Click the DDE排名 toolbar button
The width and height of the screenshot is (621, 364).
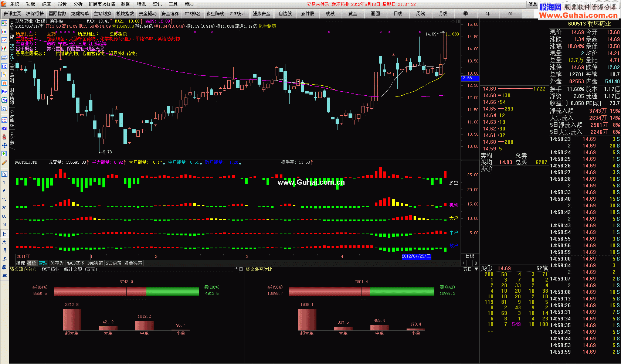[x=193, y=14]
